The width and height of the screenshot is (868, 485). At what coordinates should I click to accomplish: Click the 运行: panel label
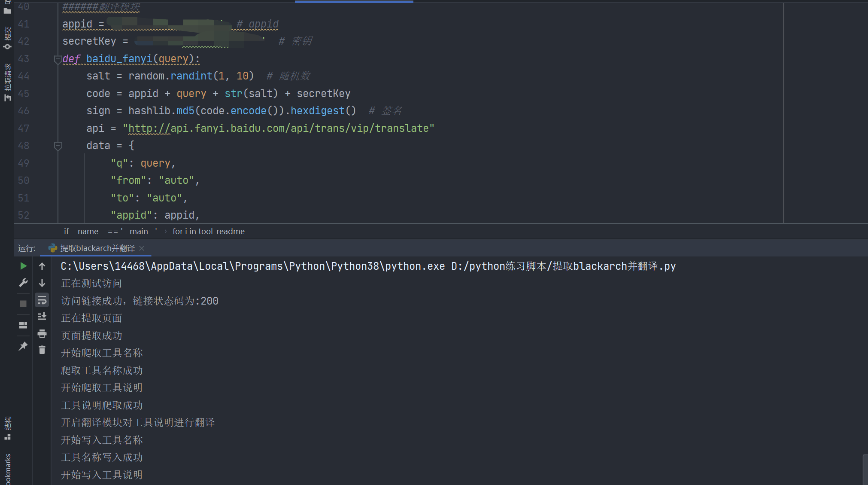pyautogui.click(x=27, y=248)
